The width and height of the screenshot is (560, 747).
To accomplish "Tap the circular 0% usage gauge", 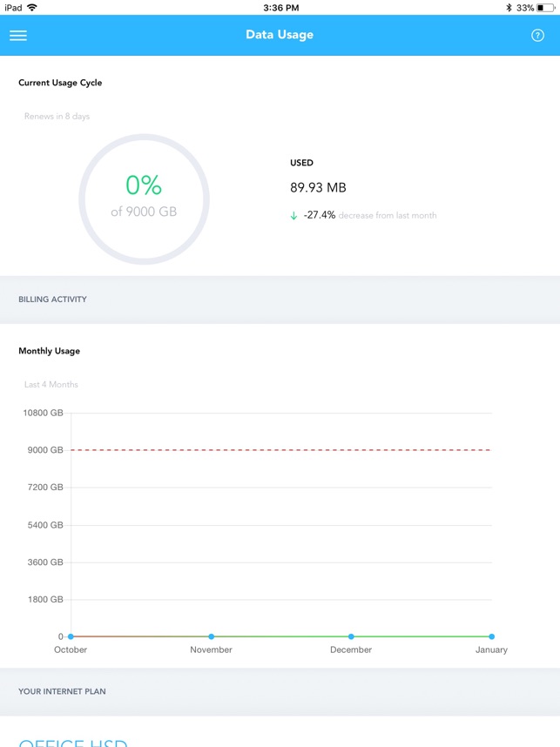I will (x=144, y=199).
